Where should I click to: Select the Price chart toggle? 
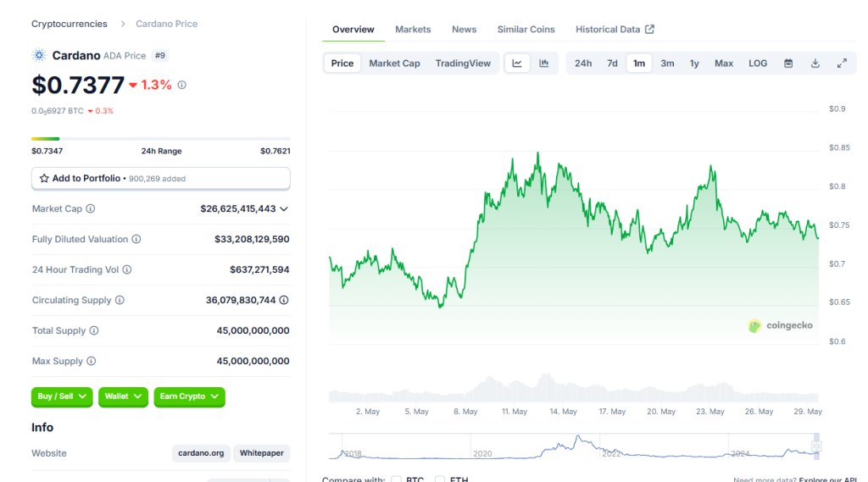[342, 63]
